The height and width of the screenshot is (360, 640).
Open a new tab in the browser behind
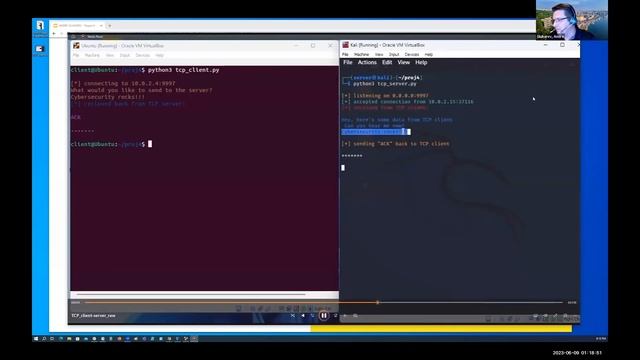tap(109, 26)
